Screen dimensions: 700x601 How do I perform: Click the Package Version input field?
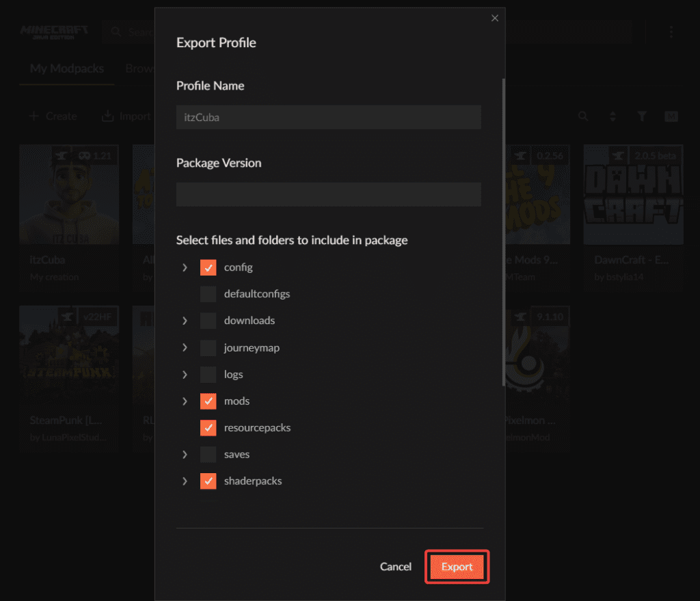coord(328,194)
